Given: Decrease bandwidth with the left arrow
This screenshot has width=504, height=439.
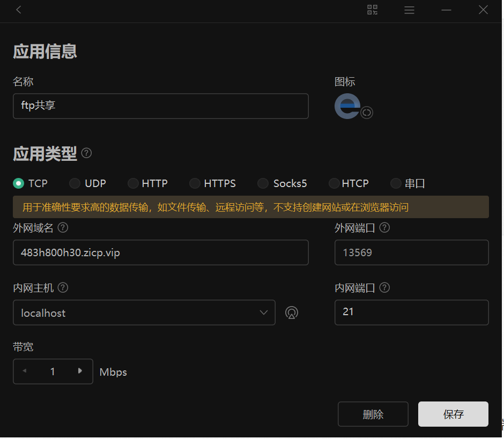Looking at the screenshot, I should [x=24, y=371].
